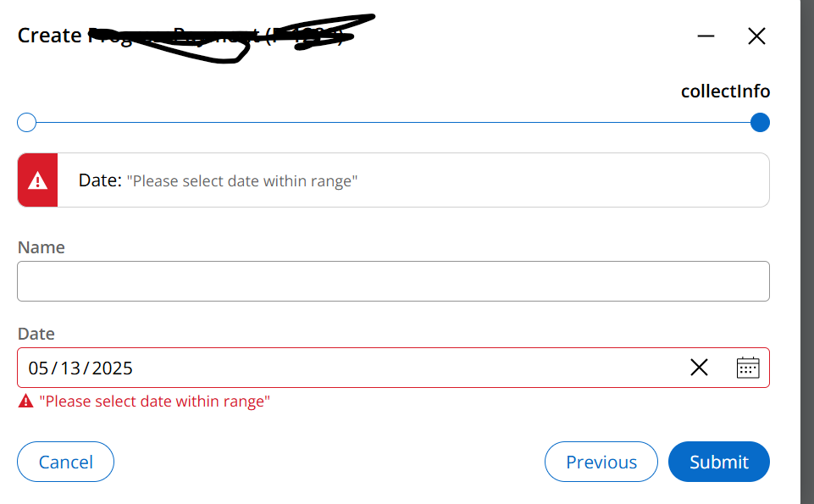Click the alert banner's date range message
814x504 pixels.
(x=242, y=181)
